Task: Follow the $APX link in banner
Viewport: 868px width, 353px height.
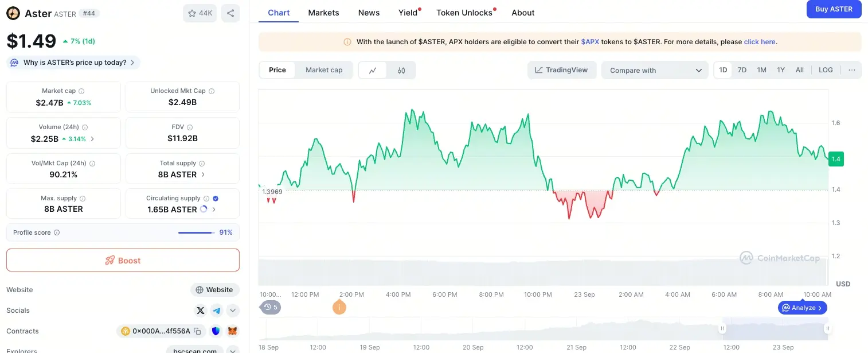Action: pos(590,42)
